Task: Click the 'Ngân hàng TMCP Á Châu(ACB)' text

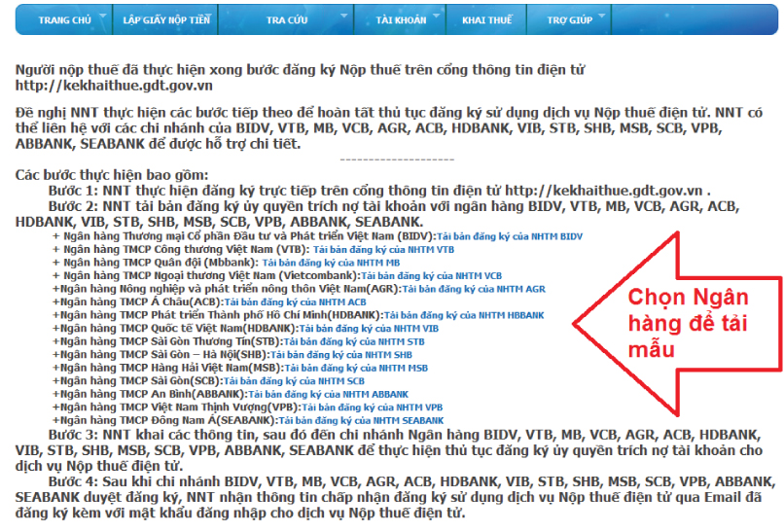Action: (x=140, y=302)
